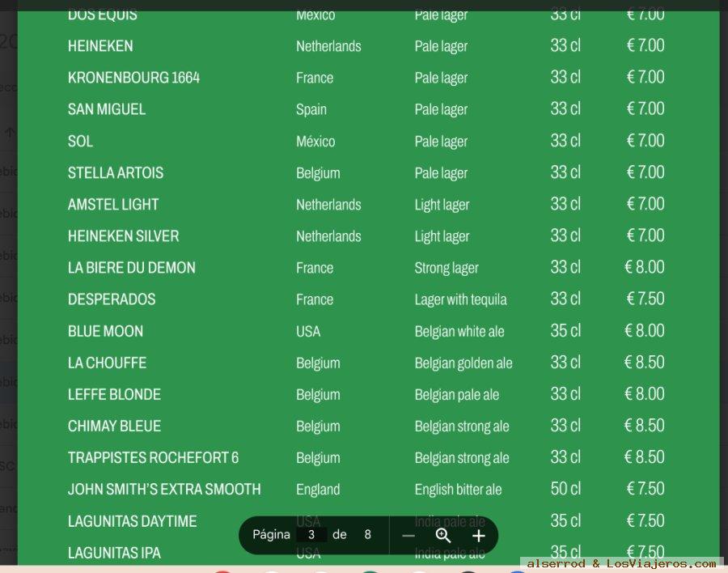
Task: Select the "DESPERADOS" beer name
Action: (112, 299)
